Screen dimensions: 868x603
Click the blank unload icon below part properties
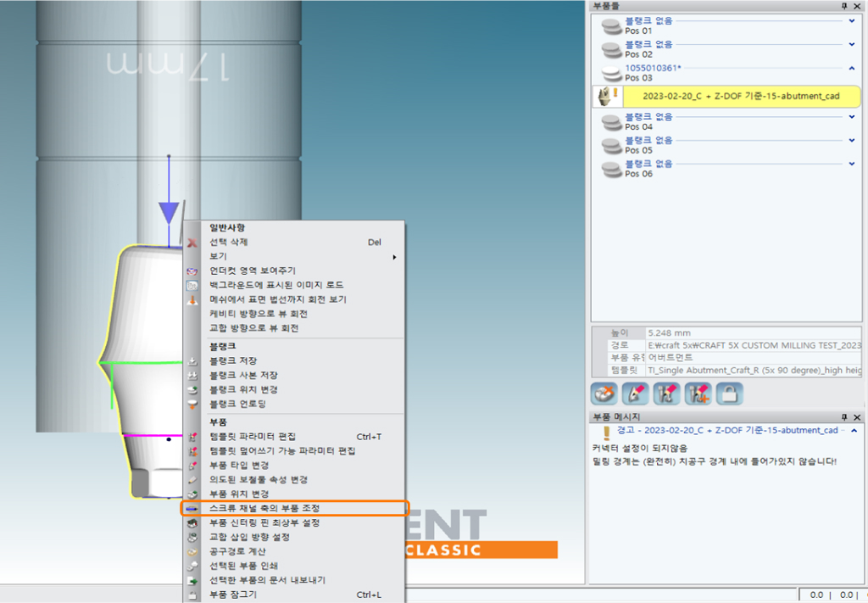click(604, 394)
